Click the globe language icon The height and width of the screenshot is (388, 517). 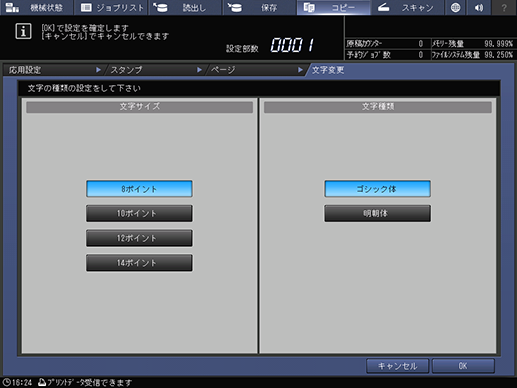click(x=455, y=7)
